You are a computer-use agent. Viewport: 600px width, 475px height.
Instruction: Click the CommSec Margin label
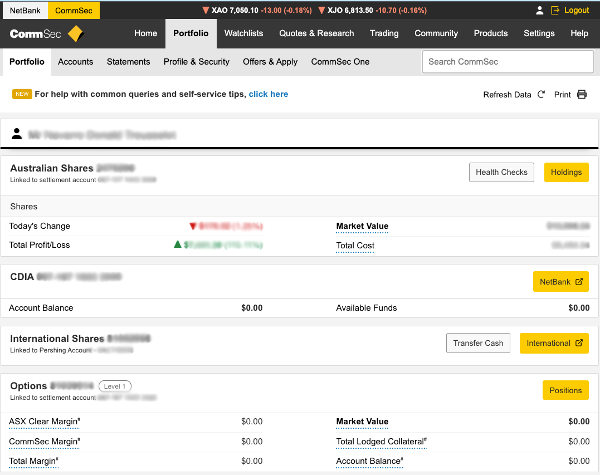click(x=44, y=441)
